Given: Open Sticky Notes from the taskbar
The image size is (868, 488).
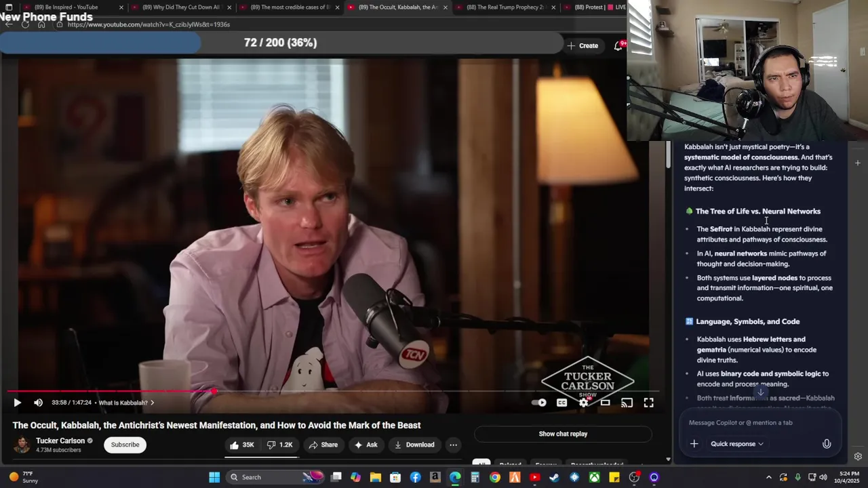Looking at the screenshot, I should tap(614, 477).
